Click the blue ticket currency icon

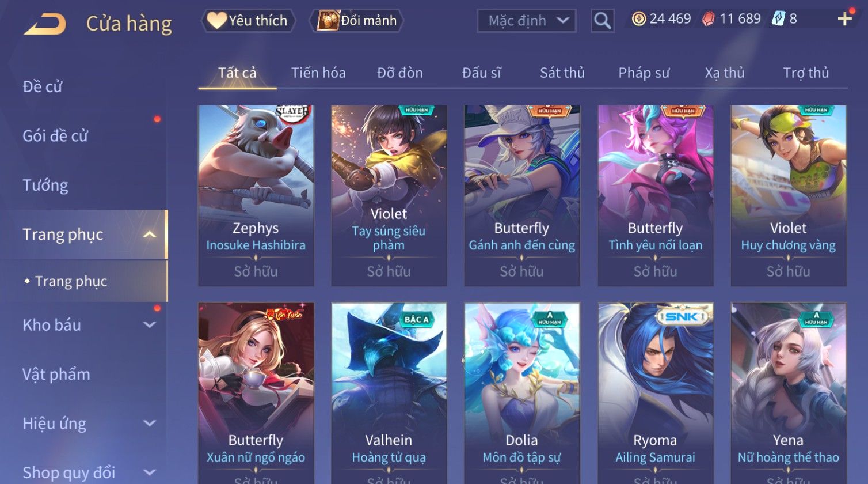tap(778, 18)
